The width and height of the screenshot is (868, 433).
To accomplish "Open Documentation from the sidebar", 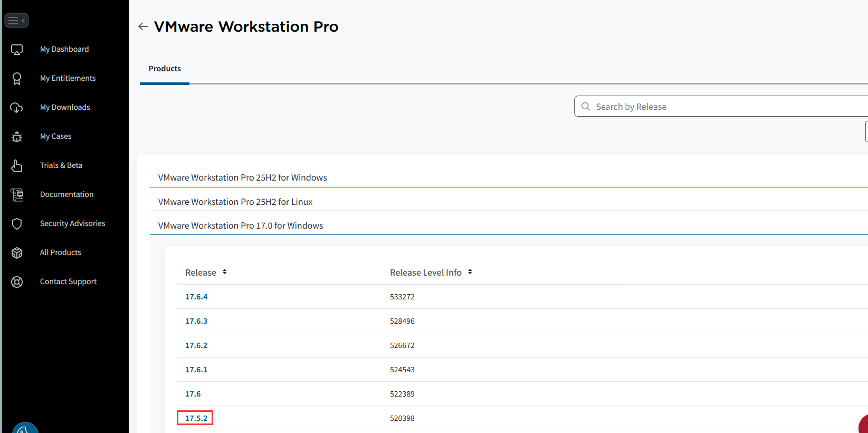I will click(67, 194).
